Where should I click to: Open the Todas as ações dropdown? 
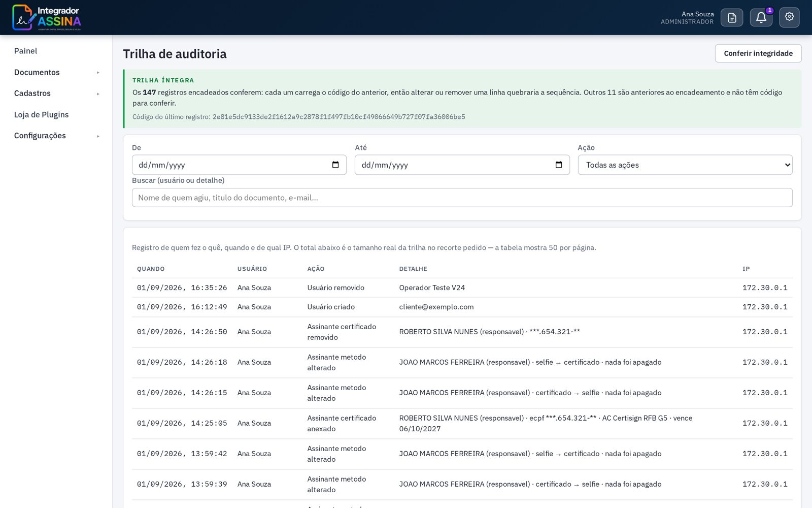(685, 165)
